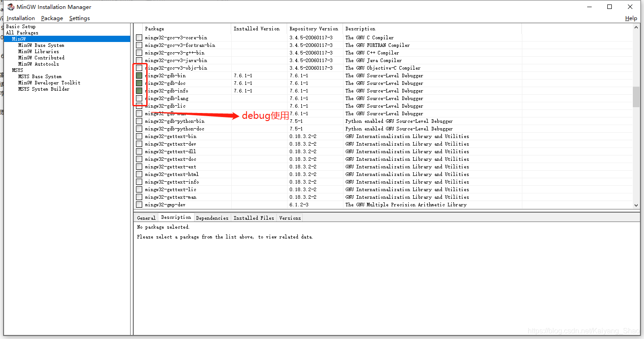Click the MinGW application icon in title bar
The width and height of the screenshot is (644, 339).
coord(11,7)
